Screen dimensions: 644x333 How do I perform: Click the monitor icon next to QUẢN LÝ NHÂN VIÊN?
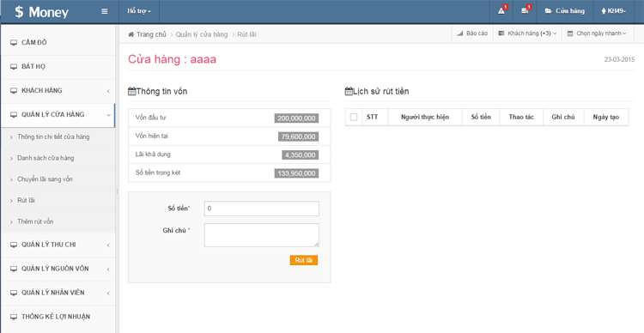point(14,293)
